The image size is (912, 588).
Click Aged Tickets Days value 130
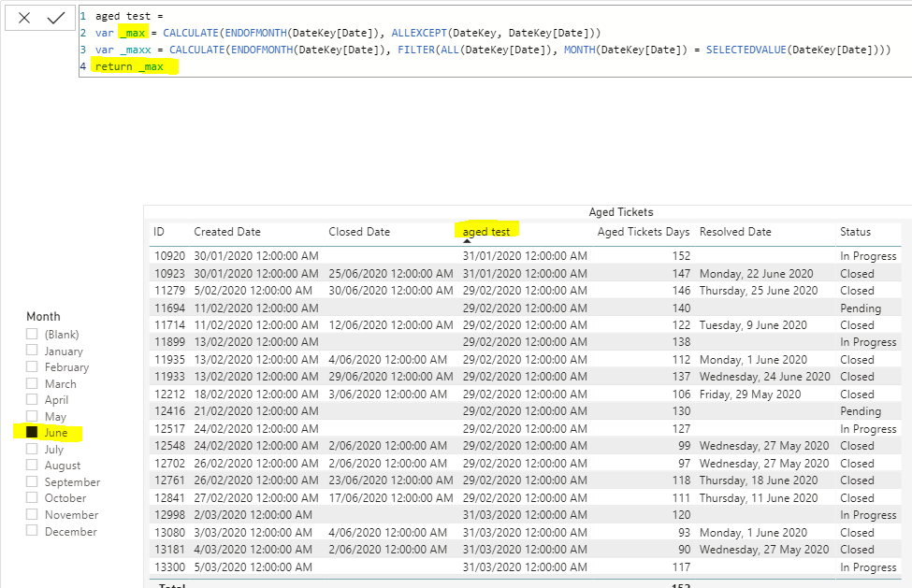pyautogui.click(x=681, y=411)
